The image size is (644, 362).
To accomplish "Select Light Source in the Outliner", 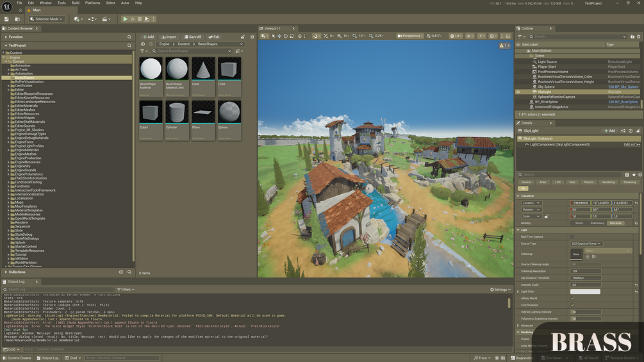I will click(x=547, y=62).
